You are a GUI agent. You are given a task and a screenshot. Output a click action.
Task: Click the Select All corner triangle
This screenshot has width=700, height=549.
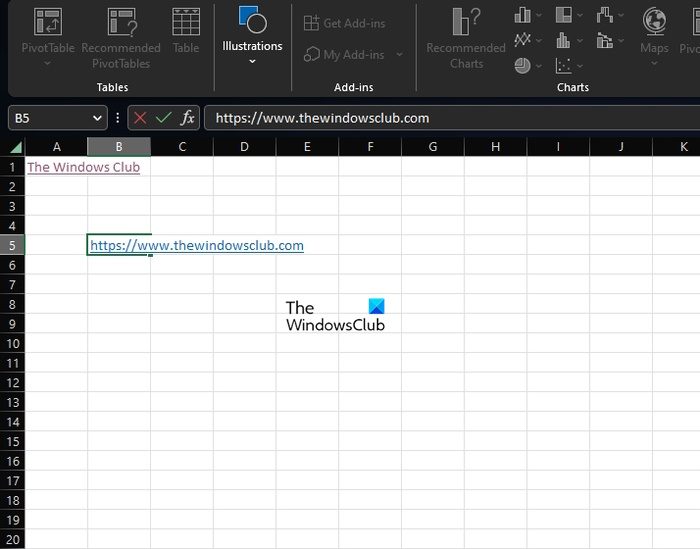[16, 147]
